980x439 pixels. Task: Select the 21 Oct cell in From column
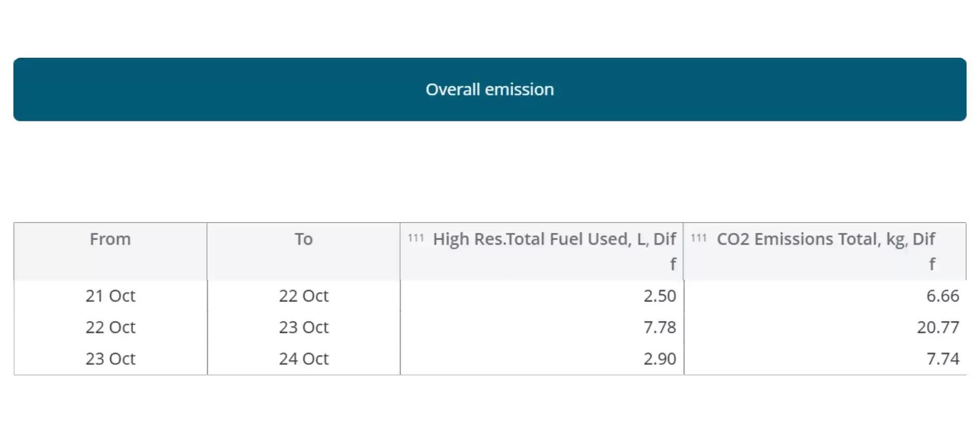click(x=110, y=296)
